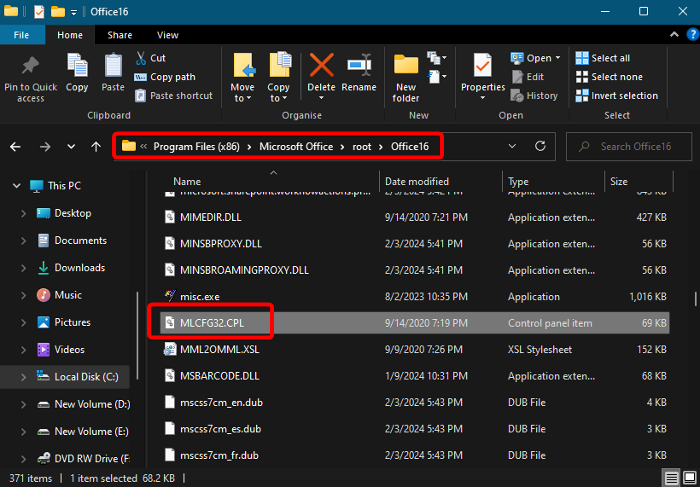Go up one folder level arrow
This screenshot has width=700, height=487.
click(96, 146)
